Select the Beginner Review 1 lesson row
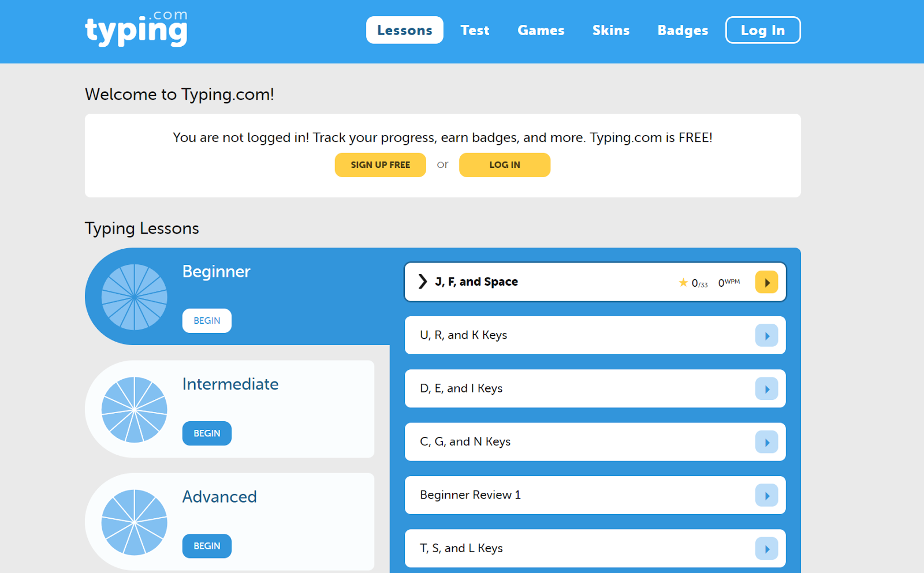Viewport: 924px width, 573px height. click(x=595, y=495)
